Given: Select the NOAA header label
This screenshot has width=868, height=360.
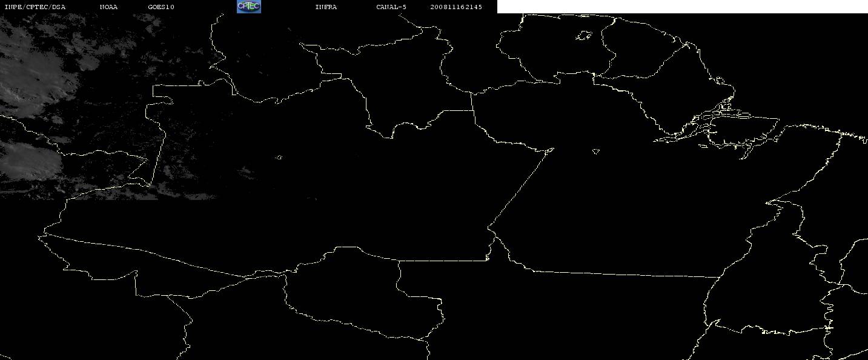Looking at the screenshot, I should coord(108,7).
